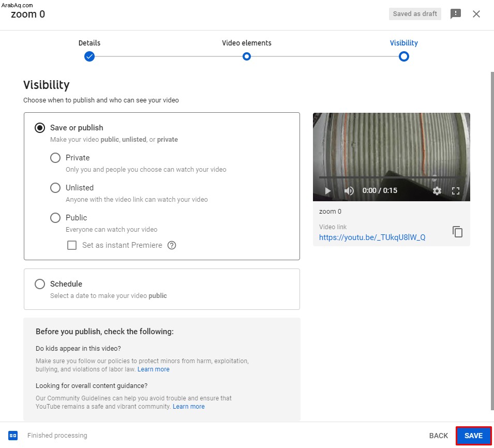Open the youtu.be video link

(x=372, y=237)
